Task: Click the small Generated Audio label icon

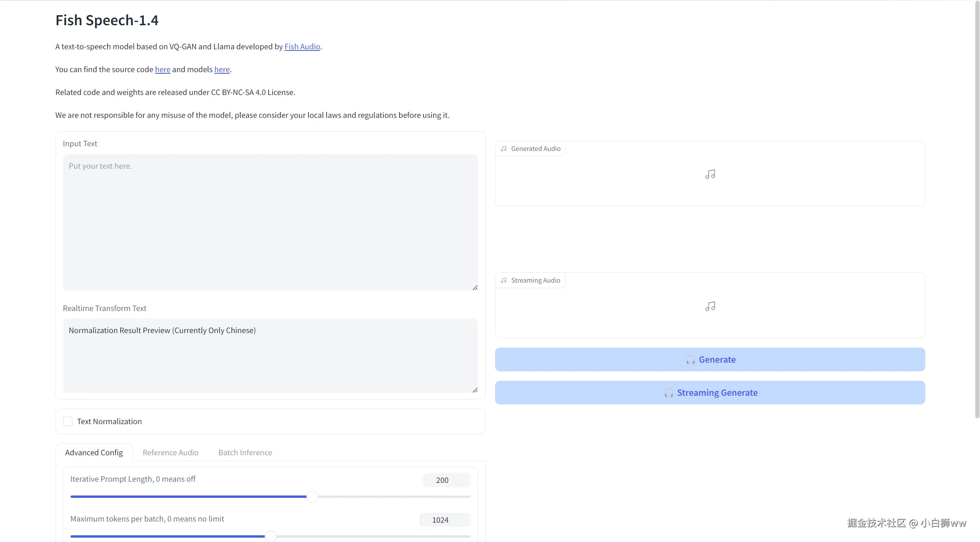Action: (504, 149)
